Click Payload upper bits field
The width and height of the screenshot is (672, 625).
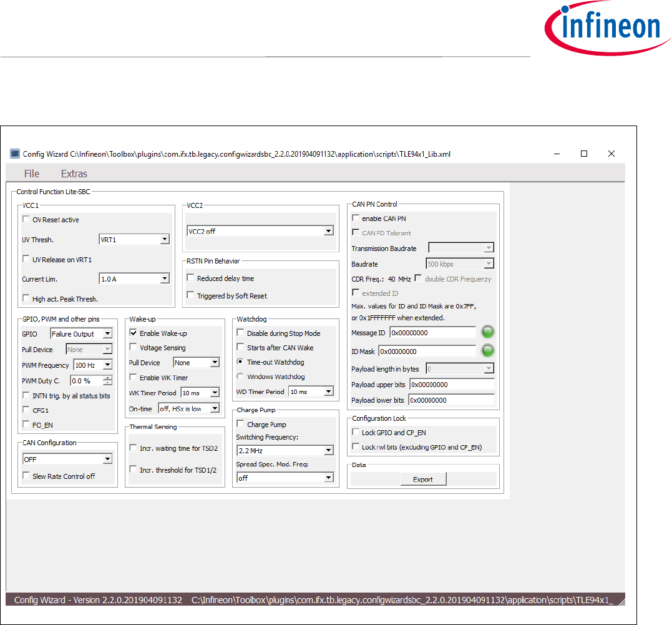pos(452,385)
